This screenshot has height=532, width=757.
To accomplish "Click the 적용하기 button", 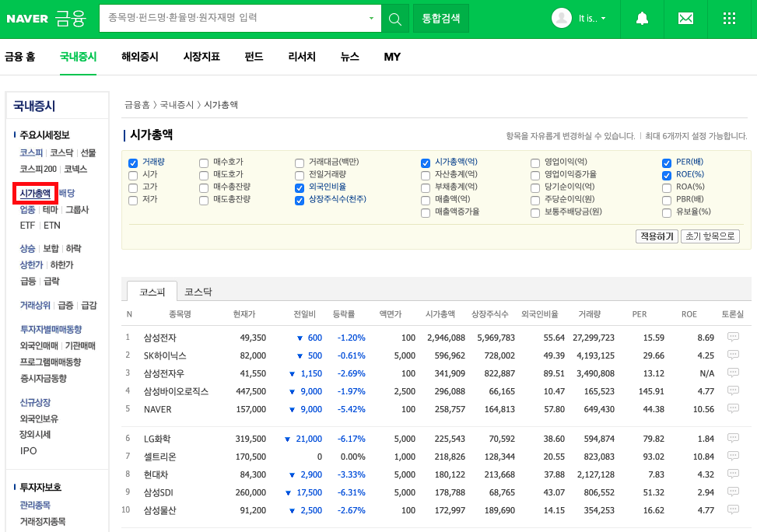I will [x=657, y=236].
